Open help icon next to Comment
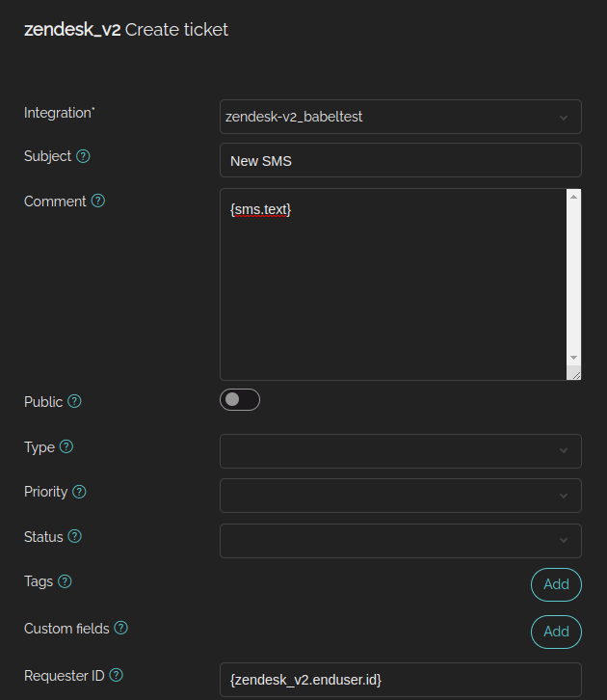 [x=98, y=201]
